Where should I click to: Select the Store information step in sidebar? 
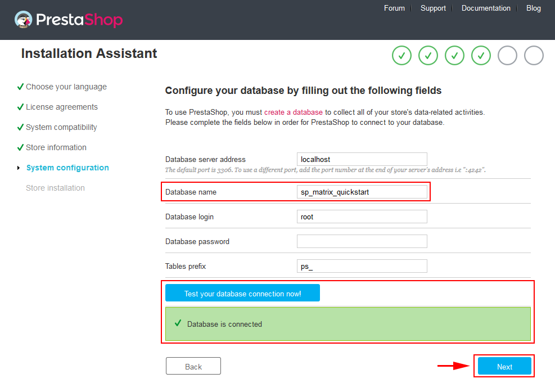[x=56, y=147]
